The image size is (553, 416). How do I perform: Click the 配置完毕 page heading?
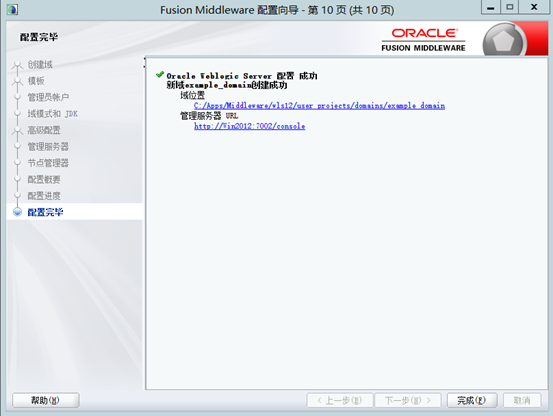point(38,37)
